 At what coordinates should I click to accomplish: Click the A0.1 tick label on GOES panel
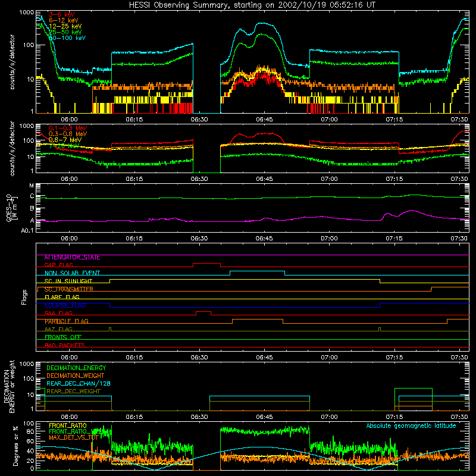pyautogui.click(x=27, y=231)
